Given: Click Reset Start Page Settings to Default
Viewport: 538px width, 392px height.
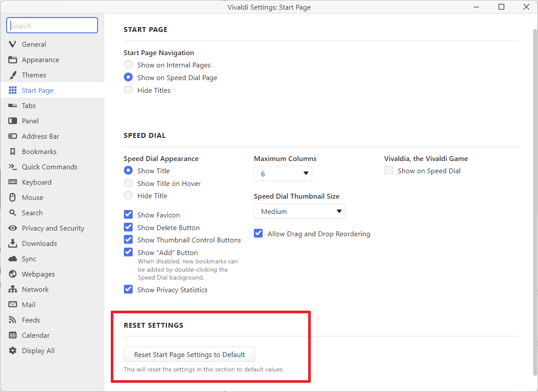Looking at the screenshot, I should (x=190, y=354).
